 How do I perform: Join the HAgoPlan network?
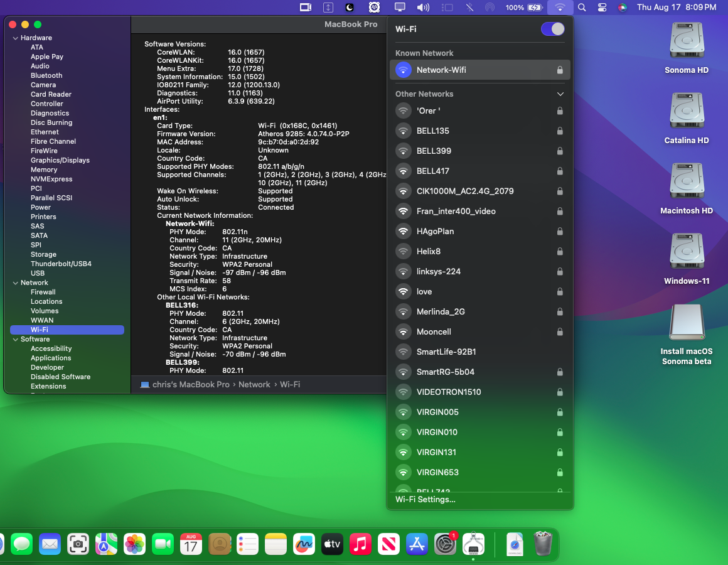click(479, 231)
